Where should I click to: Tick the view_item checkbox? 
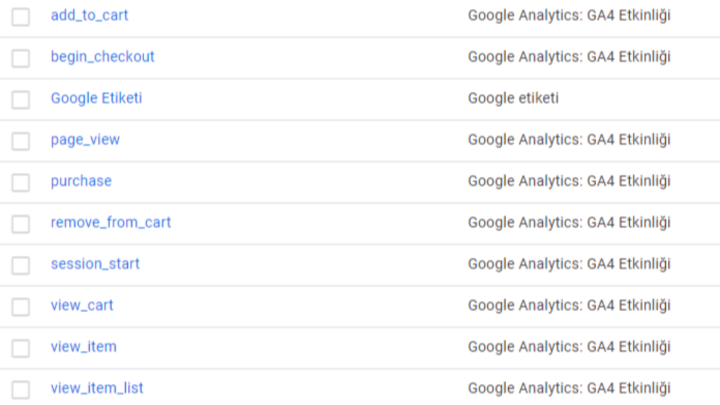pyautogui.click(x=21, y=348)
